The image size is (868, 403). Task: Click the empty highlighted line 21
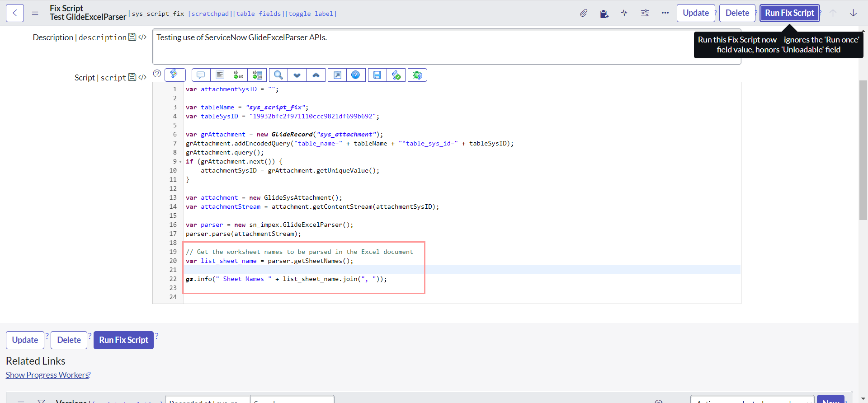pyautogui.click(x=462, y=270)
